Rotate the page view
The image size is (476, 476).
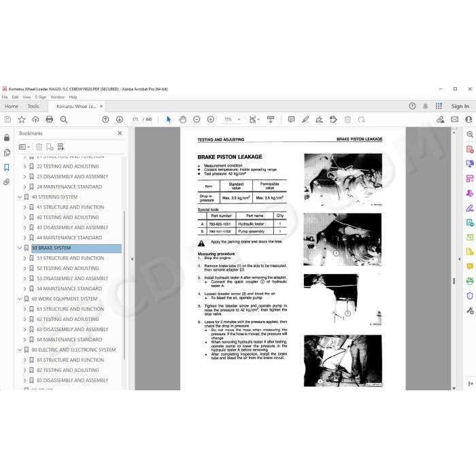click(x=361, y=120)
